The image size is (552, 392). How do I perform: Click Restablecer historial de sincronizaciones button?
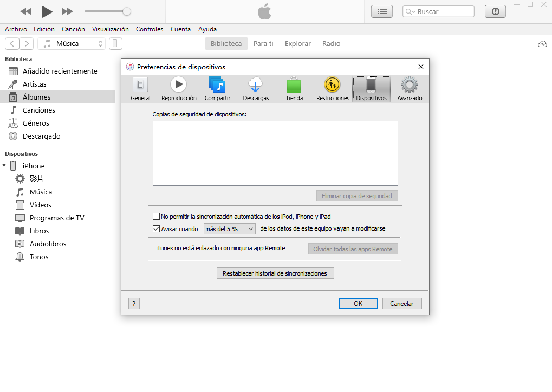275,273
